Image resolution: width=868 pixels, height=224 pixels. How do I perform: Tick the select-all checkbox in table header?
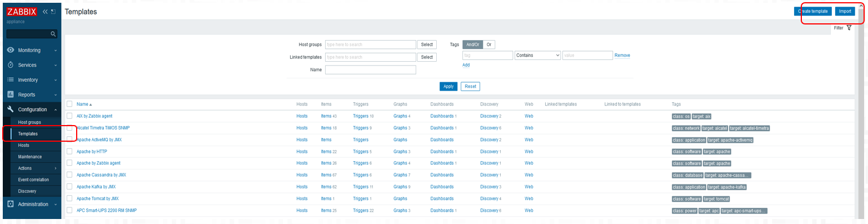coord(69,104)
